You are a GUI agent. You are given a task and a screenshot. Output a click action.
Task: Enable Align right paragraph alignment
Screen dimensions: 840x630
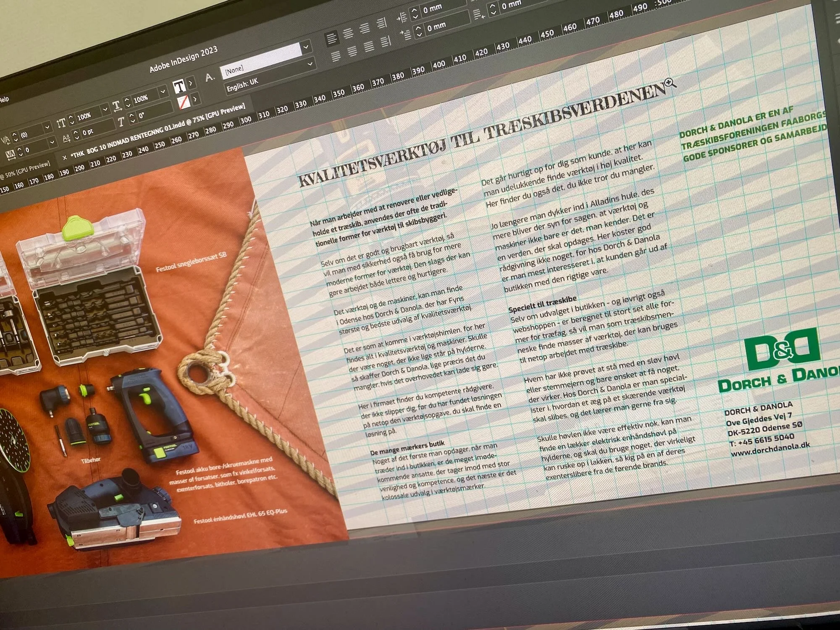[365, 29]
